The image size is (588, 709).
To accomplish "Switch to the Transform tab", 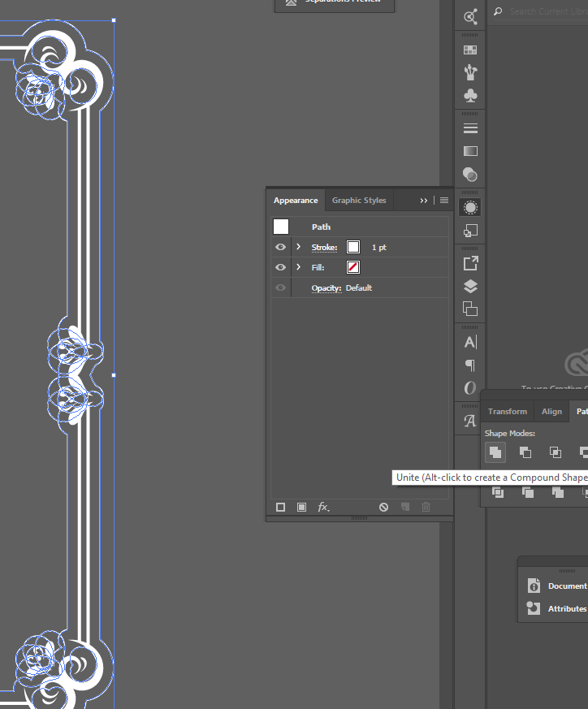I will [507, 412].
